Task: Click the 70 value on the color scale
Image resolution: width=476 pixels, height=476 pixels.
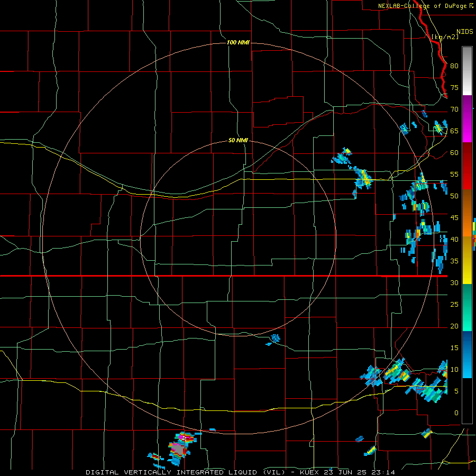Action: 454,109
